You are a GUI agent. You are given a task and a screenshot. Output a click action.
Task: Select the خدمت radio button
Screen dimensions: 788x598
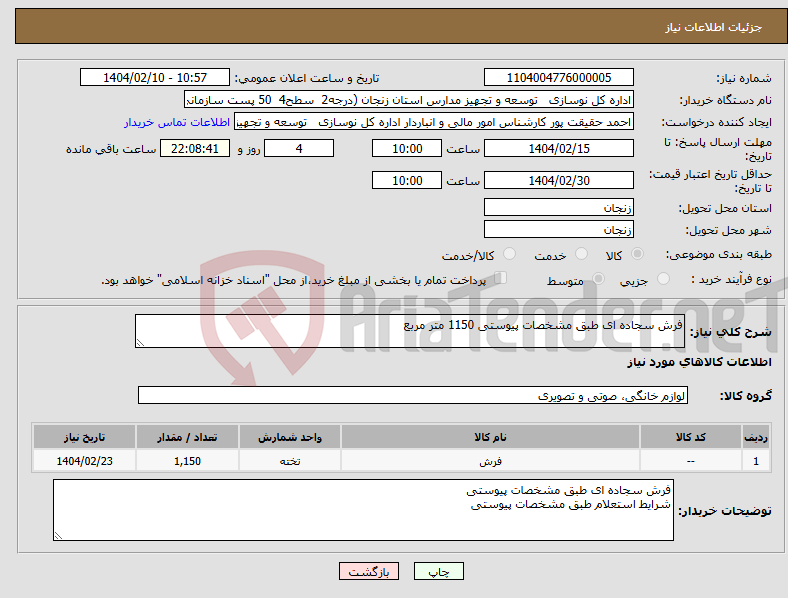click(581, 254)
